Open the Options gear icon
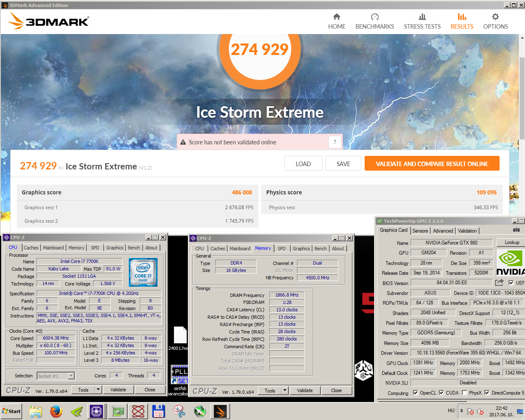Viewport: 525px width, 420px height. [x=495, y=17]
